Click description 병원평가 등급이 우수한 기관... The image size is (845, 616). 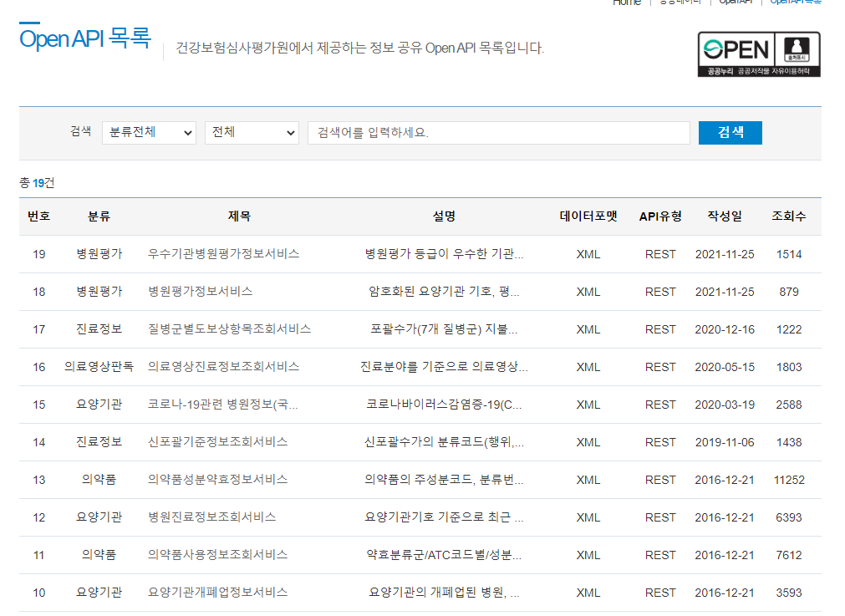(x=444, y=254)
